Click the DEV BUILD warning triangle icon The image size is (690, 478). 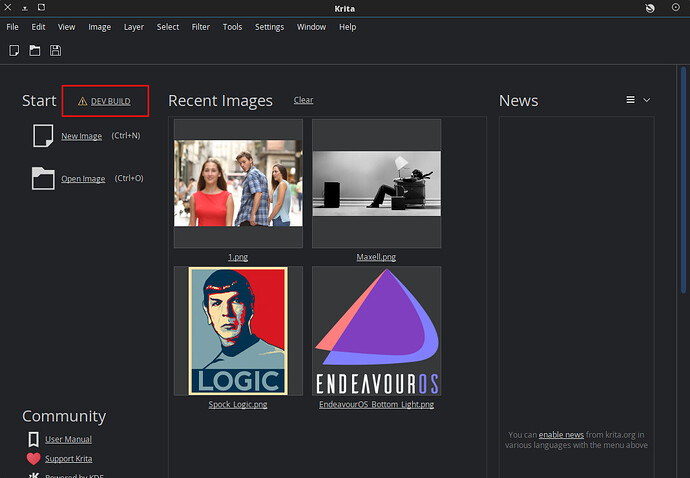(82, 101)
